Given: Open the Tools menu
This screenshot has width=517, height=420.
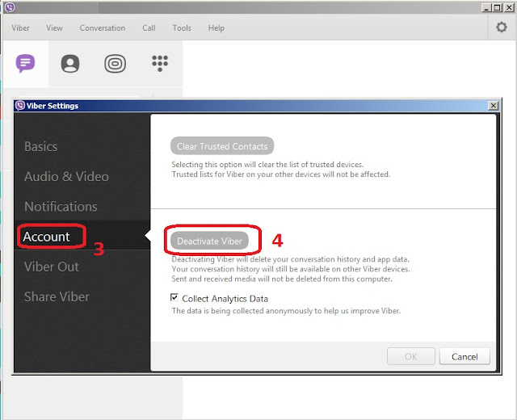Looking at the screenshot, I should pyautogui.click(x=182, y=28).
